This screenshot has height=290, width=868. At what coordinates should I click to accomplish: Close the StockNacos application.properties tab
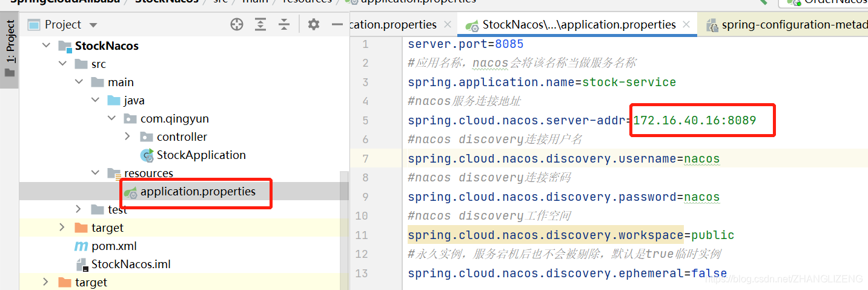(686, 25)
